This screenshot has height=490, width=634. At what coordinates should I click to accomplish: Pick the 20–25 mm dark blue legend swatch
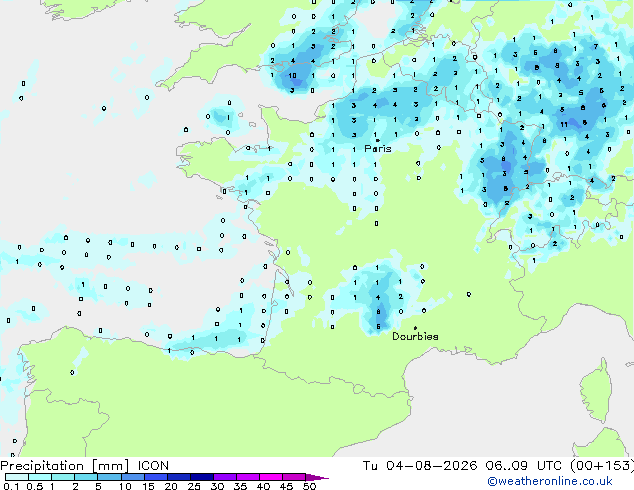(x=179, y=477)
